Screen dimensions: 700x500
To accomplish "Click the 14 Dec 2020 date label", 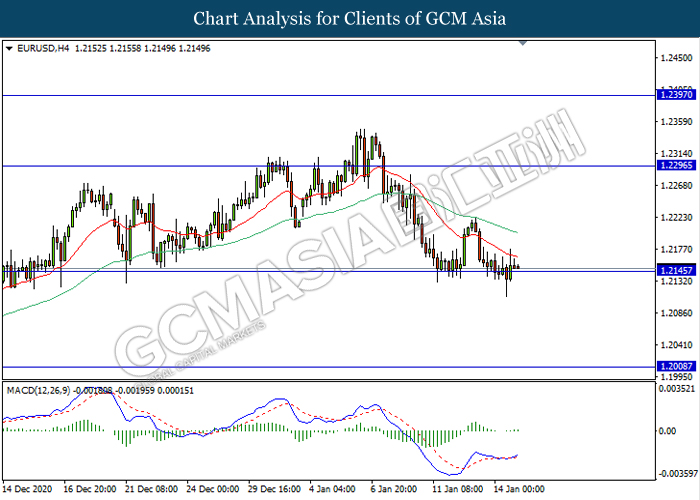I will pyautogui.click(x=27, y=489).
